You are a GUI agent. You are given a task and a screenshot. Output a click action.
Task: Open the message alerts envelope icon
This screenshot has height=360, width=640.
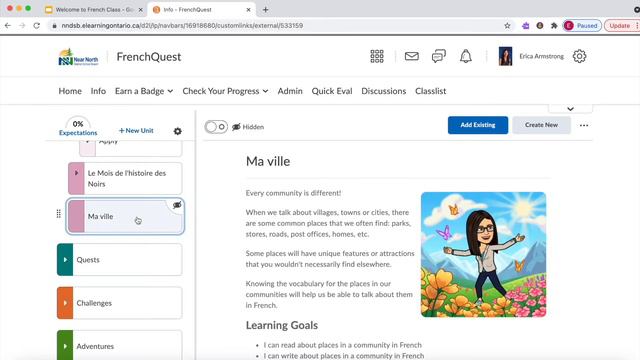[411, 56]
